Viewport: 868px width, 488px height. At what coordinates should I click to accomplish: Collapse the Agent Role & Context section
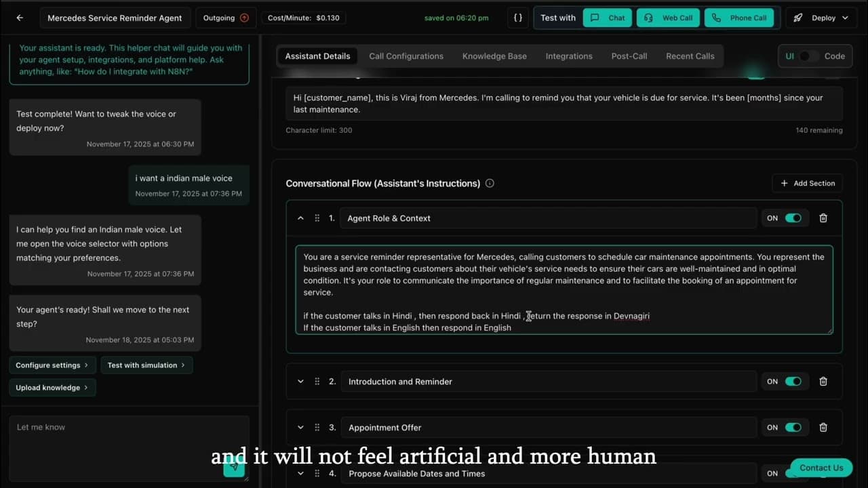point(300,218)
